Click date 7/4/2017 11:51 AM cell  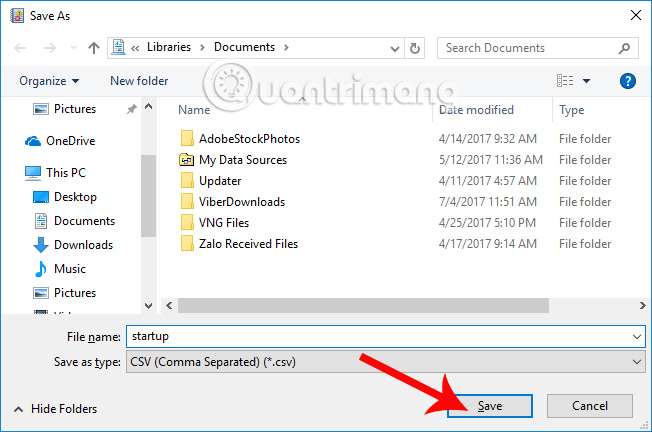pos(488,202)
